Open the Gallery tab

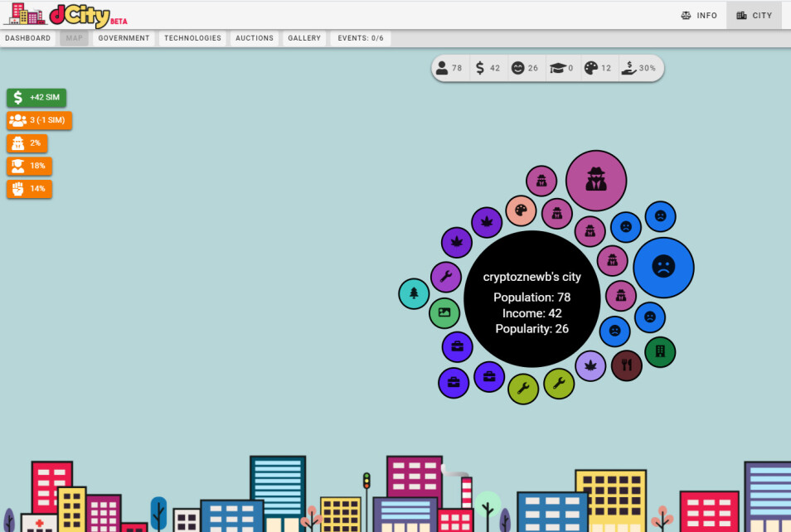304,38
